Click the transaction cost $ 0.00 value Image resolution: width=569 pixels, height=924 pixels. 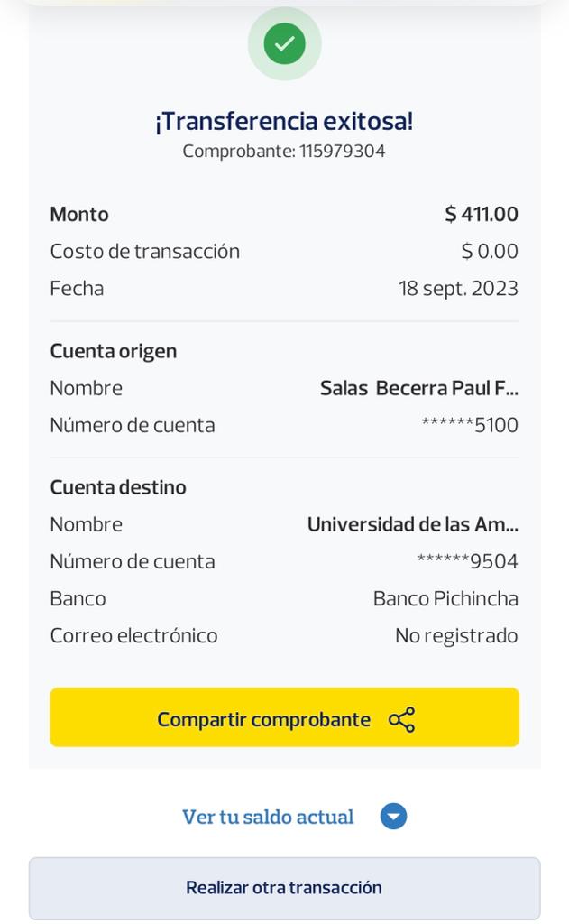click(490, 251)
